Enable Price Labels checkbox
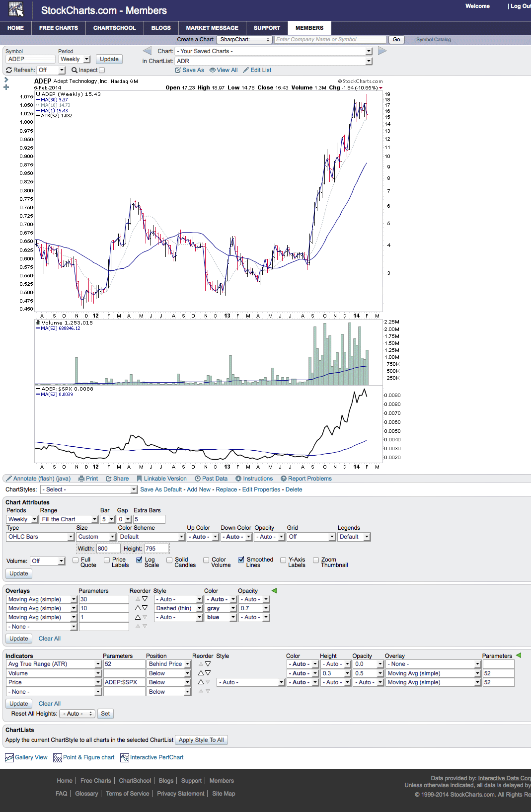 tap(107, 560)
